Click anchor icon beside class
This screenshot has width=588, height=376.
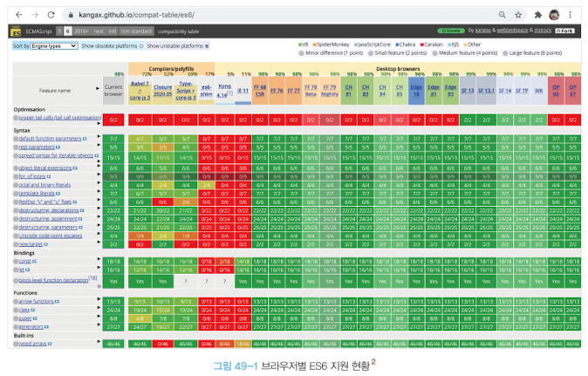point(32,310)
